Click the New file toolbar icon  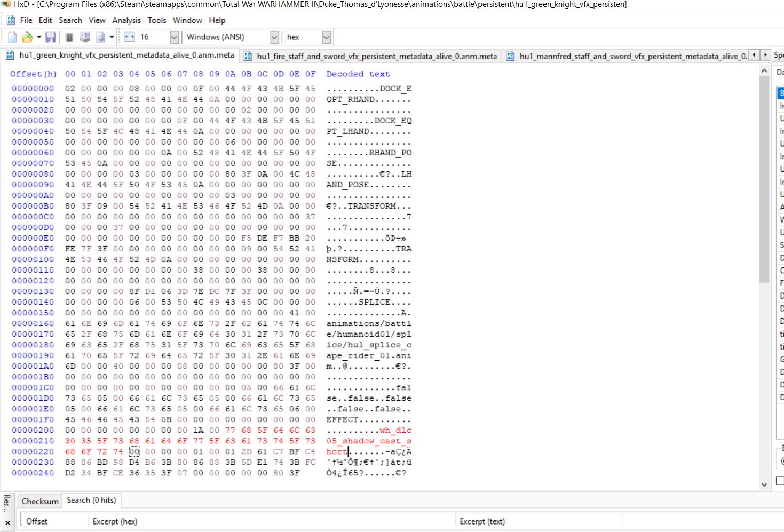[12, 37]
